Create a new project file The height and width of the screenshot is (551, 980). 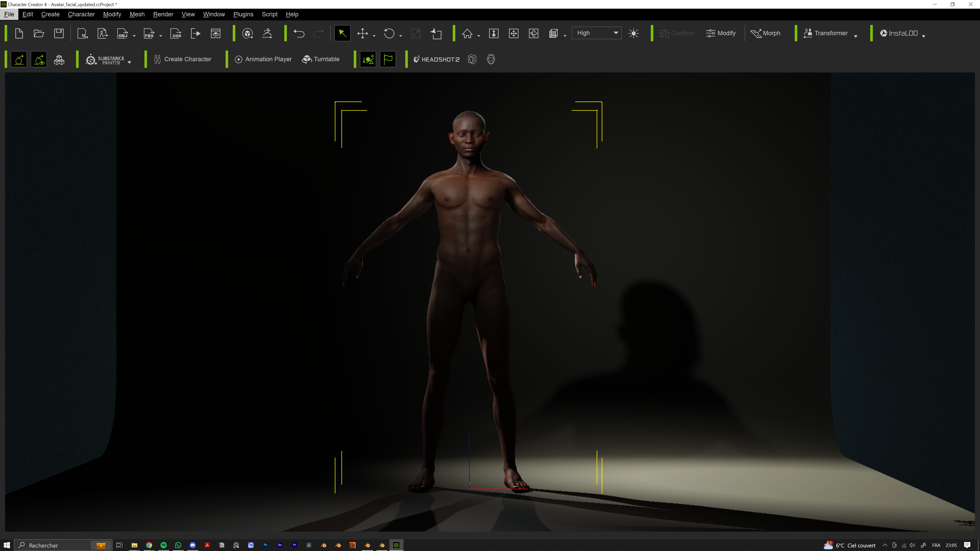[19, 33]
